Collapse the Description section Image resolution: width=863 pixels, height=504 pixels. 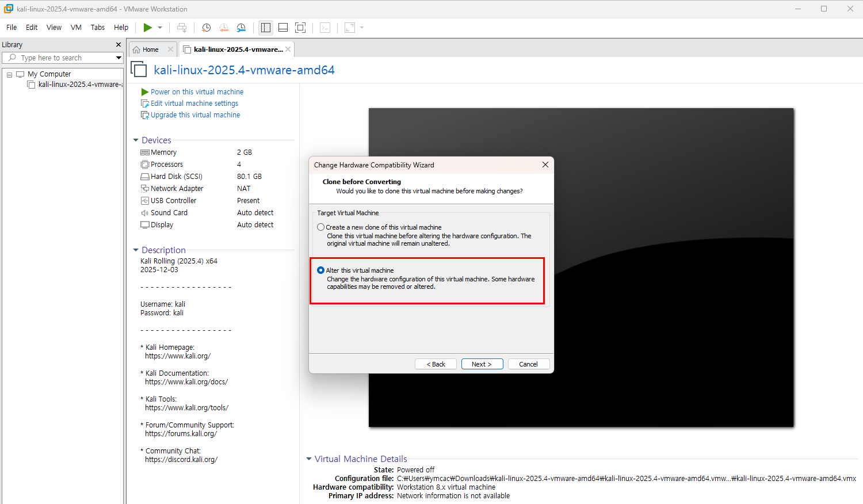point(136,250)
